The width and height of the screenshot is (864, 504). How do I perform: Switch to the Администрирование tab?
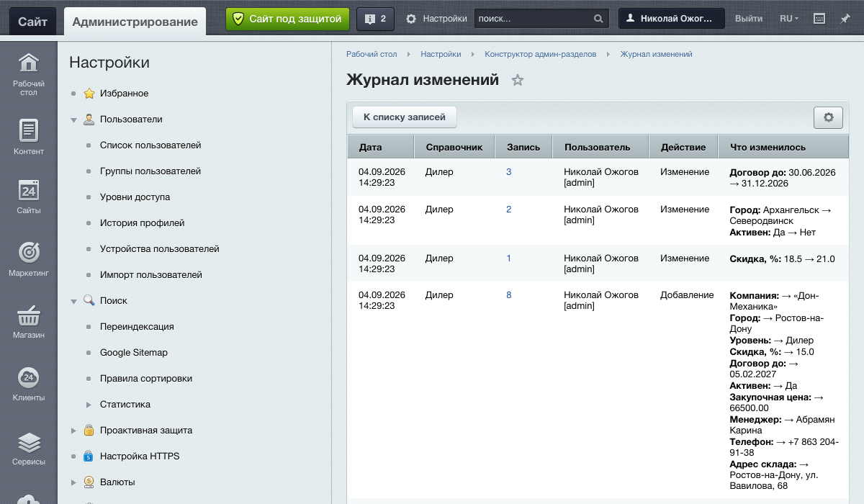click(x=135, y=22)
